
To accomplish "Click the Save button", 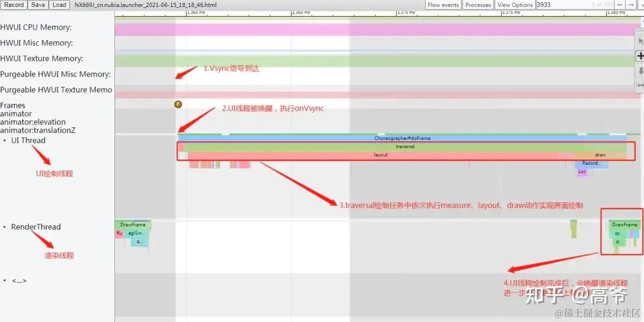I will [38, 5].
